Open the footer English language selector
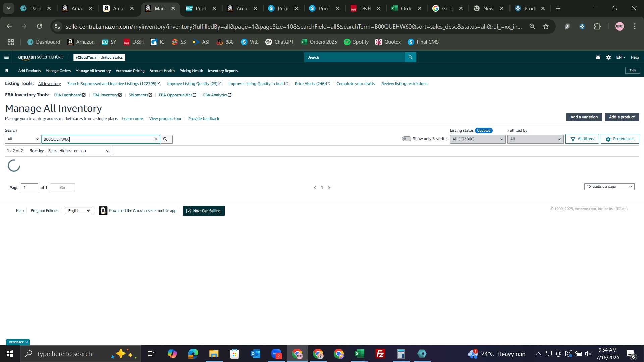644x362 pixels. point(78,210)
